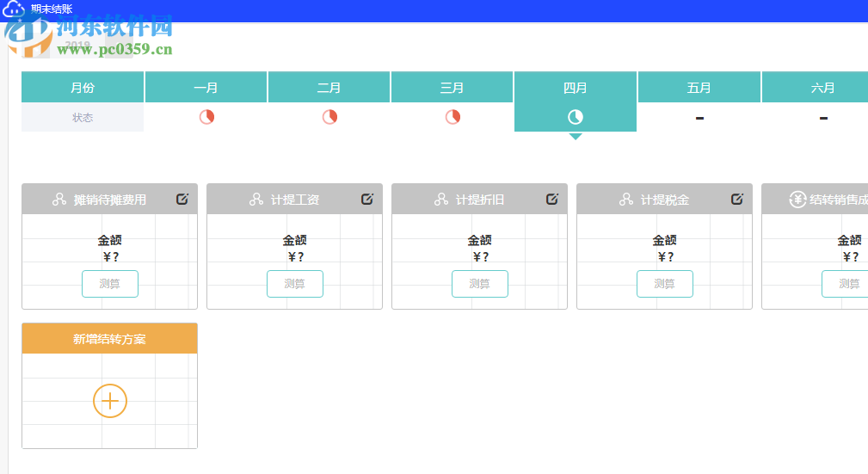Select the 五月 month tab
This screenshot has width=868, height=474.
tap(699, 88)
